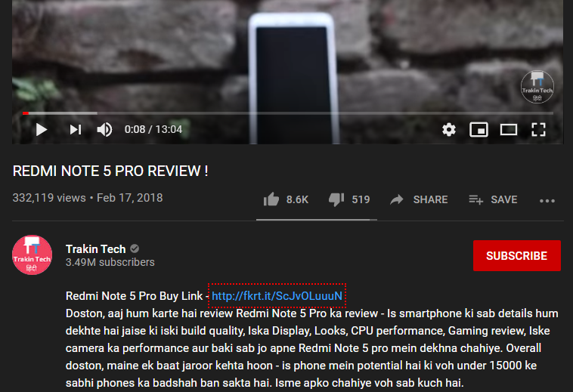Open Trakin Tech channel avatar
Screen dimensions: 573x392
tap(33, 255)
